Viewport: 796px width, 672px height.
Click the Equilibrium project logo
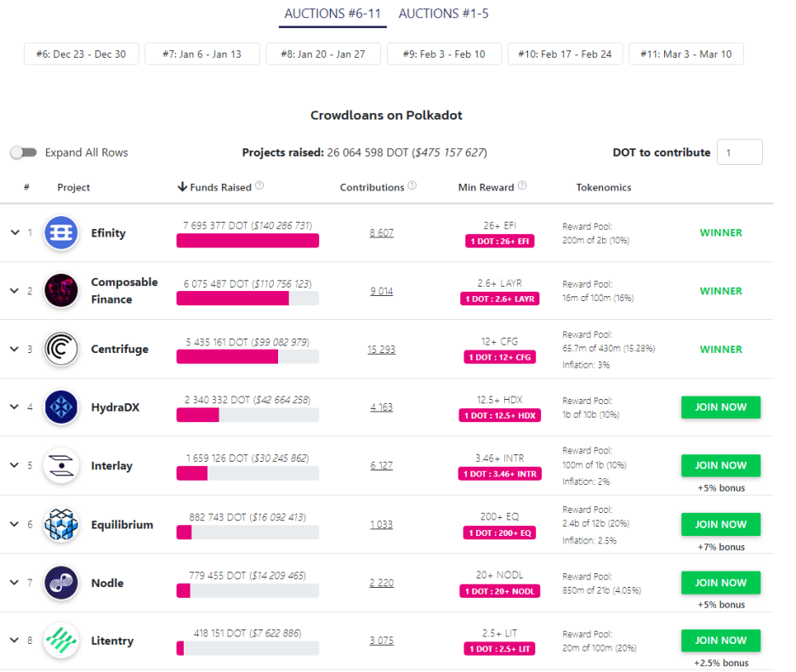[61, 524]
